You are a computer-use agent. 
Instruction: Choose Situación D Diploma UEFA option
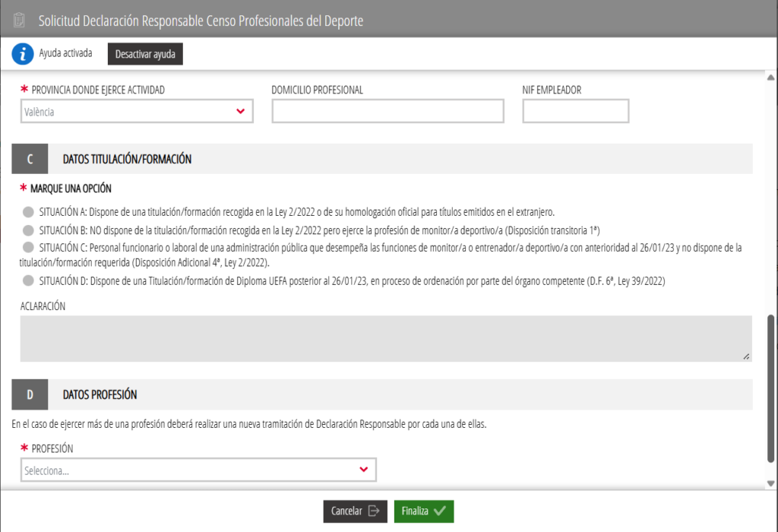click(x=29, y=281)
